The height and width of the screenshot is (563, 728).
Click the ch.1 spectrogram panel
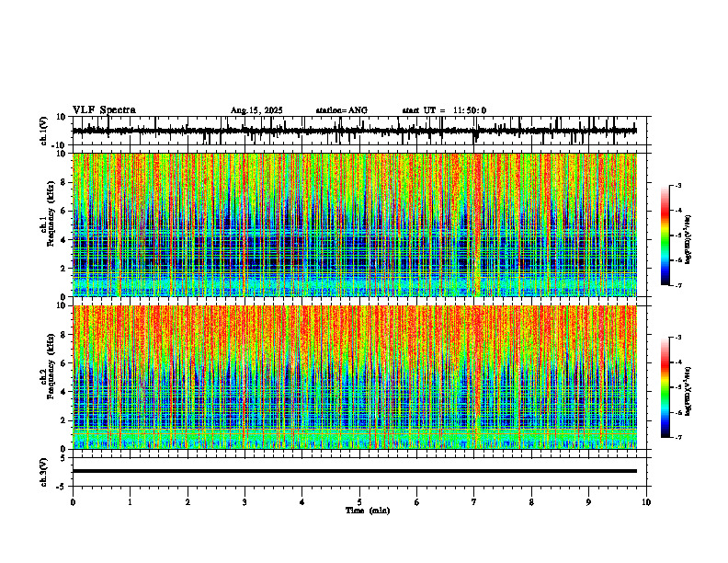(x=355, y=224)
